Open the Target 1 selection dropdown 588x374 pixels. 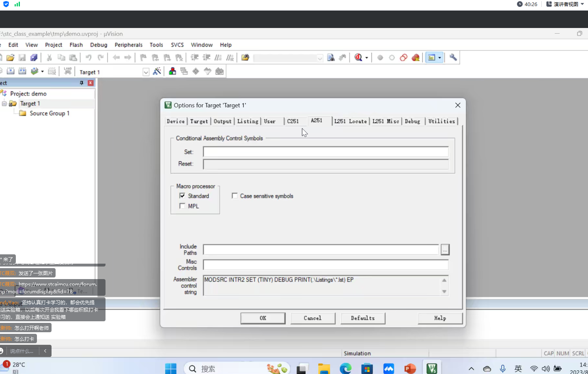point(146,72)
